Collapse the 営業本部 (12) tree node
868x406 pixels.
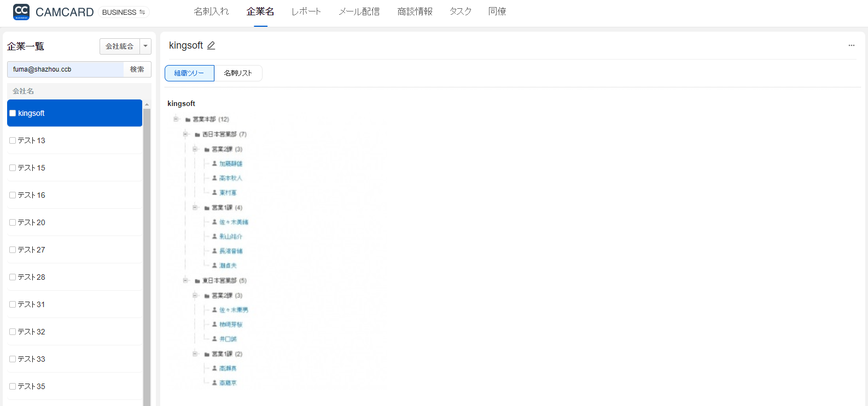176,119
